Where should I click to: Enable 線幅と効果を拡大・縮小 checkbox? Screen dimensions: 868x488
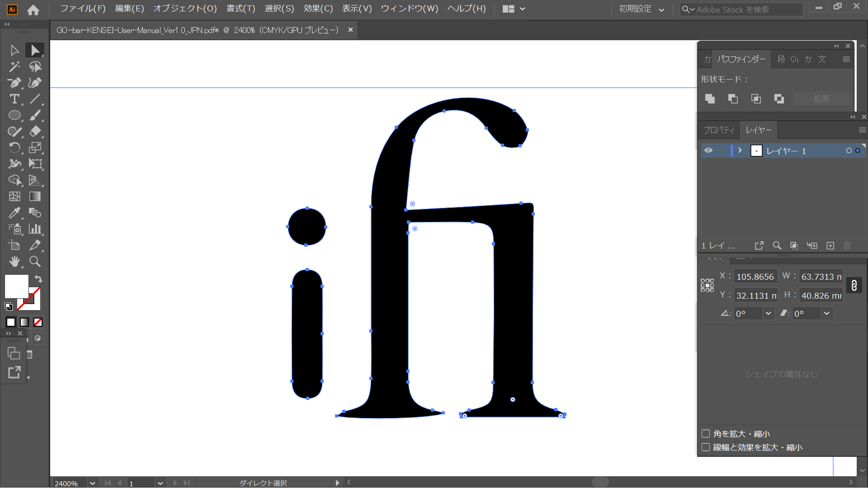click(706, 447)
